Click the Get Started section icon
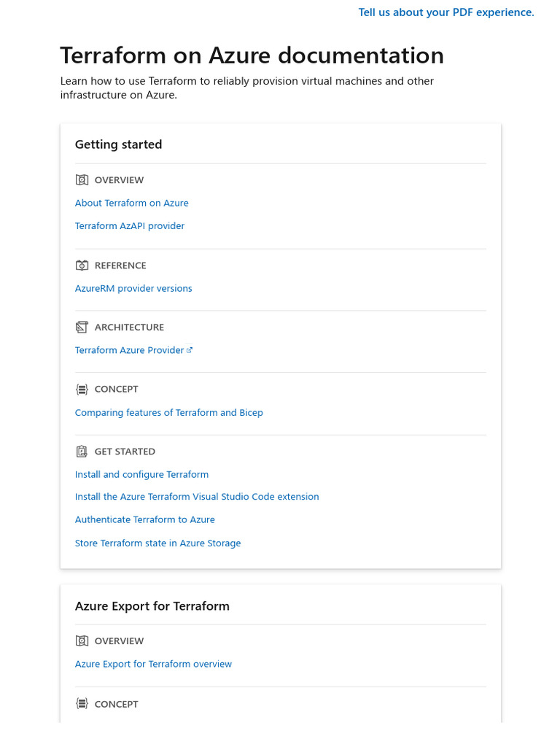 (x=82, y=451)
